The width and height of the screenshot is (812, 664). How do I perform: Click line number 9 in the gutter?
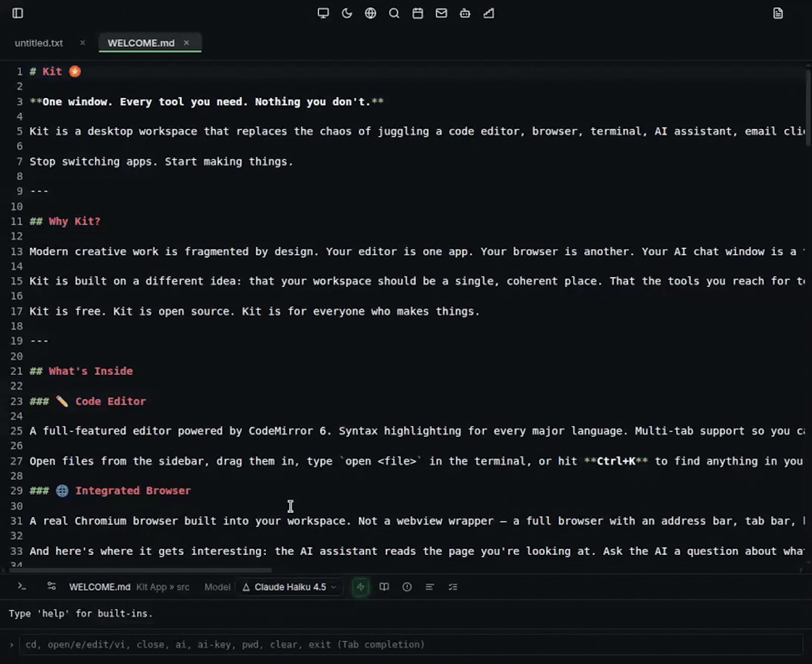coord(20,191)
